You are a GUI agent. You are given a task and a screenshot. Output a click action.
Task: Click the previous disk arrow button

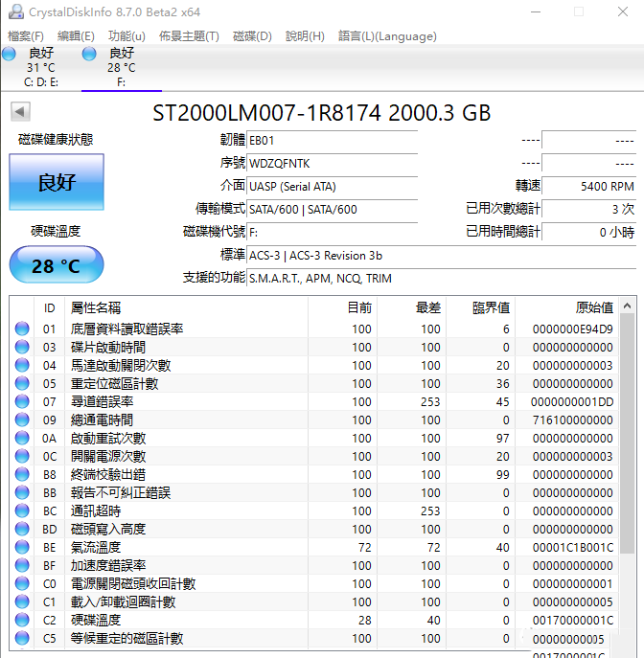pyautogui.click(x=20, y=112)
